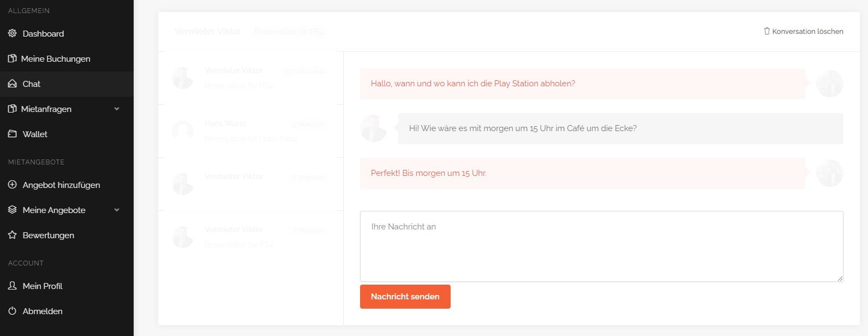The image size is (868, 336).
Task: Click the star icon next to Bewertungen
Action: pos(13,235)
